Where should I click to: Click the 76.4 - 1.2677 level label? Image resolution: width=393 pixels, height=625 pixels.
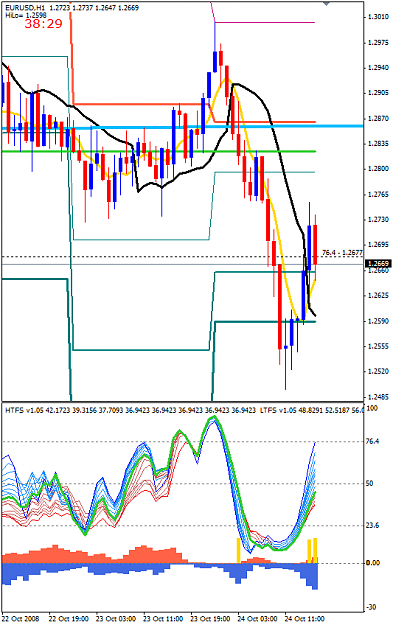coord(342,253)
